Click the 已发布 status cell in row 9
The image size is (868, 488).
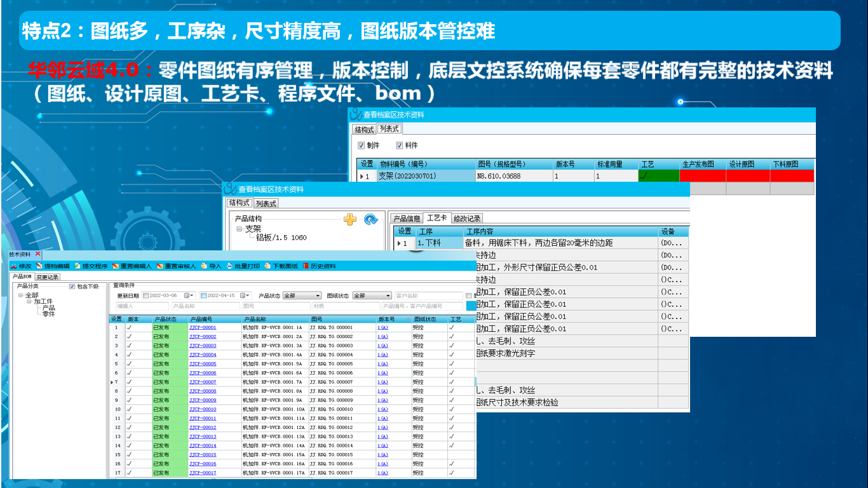(170, 400)
